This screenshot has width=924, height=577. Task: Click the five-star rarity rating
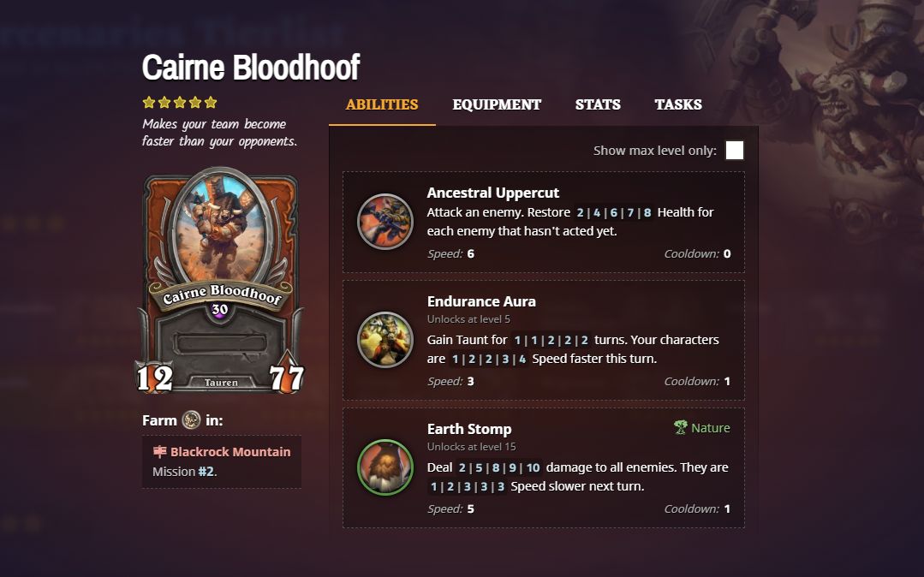pos(180,103)
